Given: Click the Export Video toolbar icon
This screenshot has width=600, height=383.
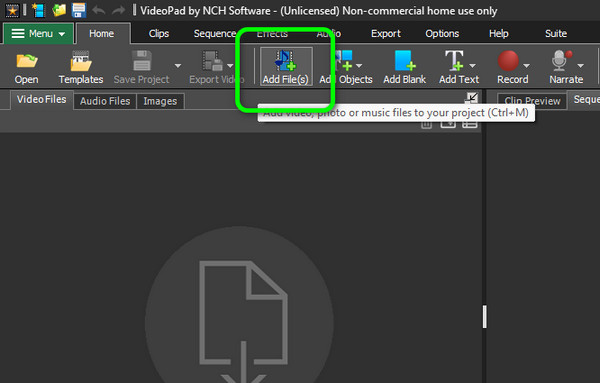Looking at the screenshot, I should coord(212,61).
